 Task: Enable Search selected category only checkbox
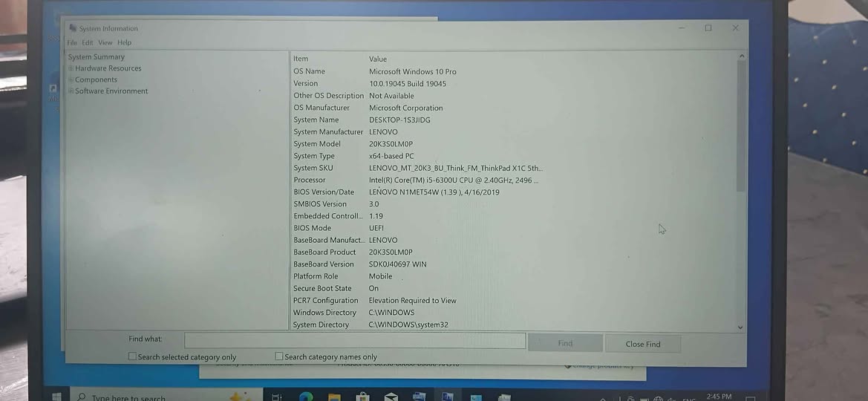pos(132,356)
